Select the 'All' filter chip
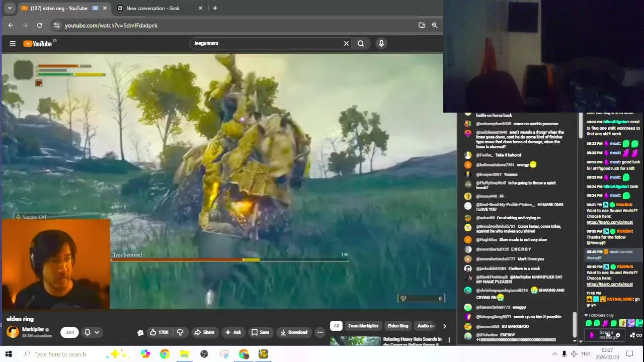 click(x=336, y=326)
